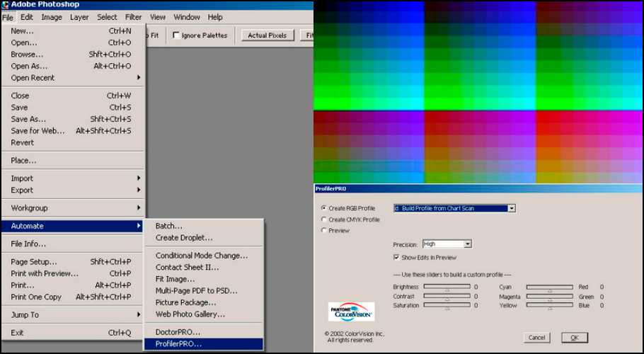This screenshot has width=644, height=354.
Task: Choose the Preview radio button
Action: tap(324, 231)
